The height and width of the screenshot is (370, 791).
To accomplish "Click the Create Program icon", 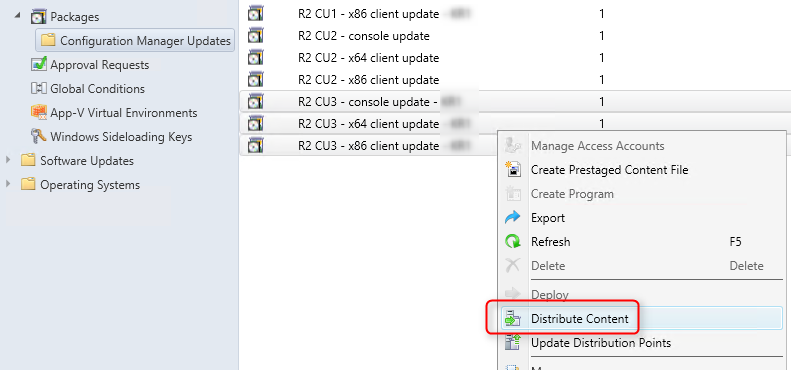I will 513,193.
